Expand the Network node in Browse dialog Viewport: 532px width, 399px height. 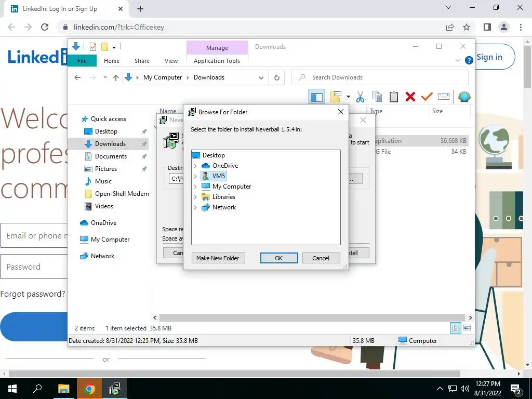click(x=195, y=207)
